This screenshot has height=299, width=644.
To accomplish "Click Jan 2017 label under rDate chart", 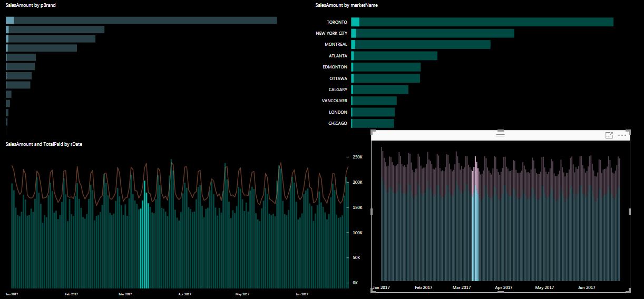I will 12,294.
